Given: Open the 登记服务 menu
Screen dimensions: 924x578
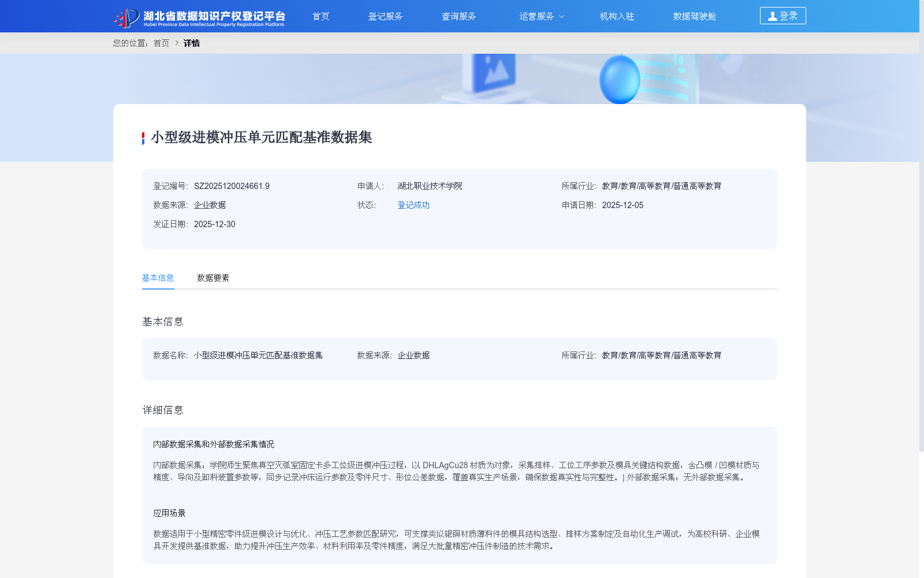Looking at the screenshot, I should point(385,16).
